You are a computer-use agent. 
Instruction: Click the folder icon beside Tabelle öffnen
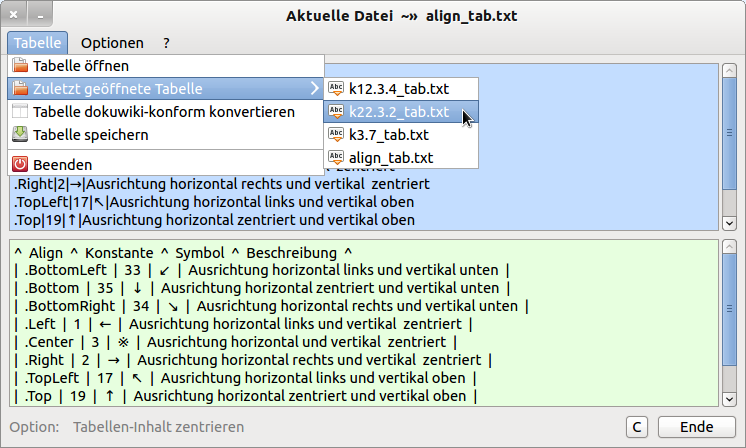point(19,66)
